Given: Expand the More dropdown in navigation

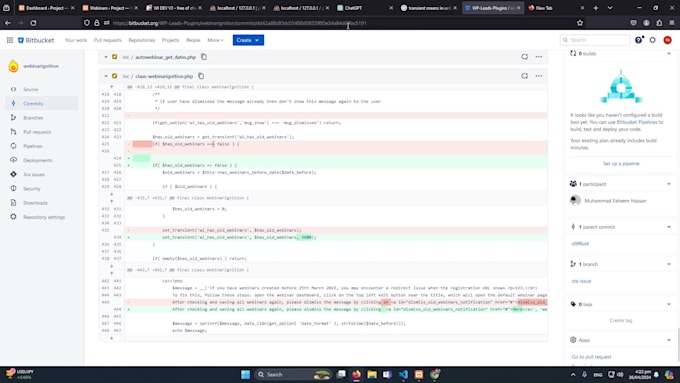Looking at the screenshot, I should 215,40.
